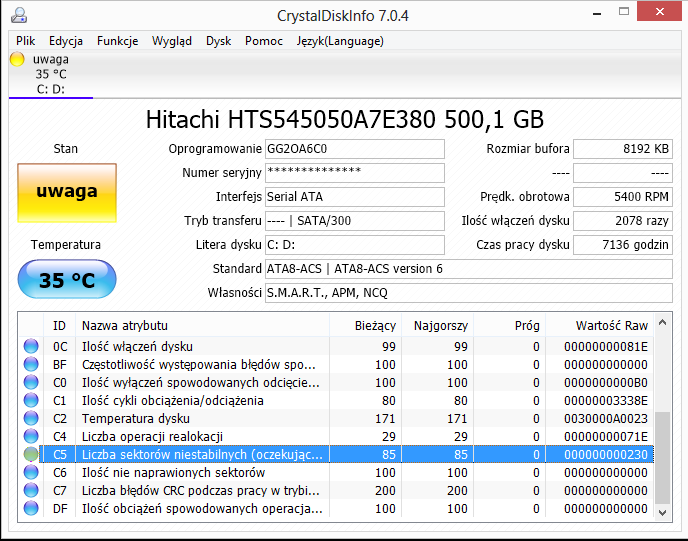688x541 pixels.
Task: Click the ID column header
Action: [60, 326]
